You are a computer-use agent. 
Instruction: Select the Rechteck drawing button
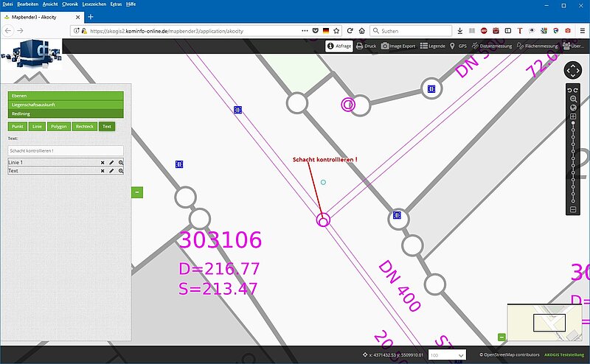point(85,127)
